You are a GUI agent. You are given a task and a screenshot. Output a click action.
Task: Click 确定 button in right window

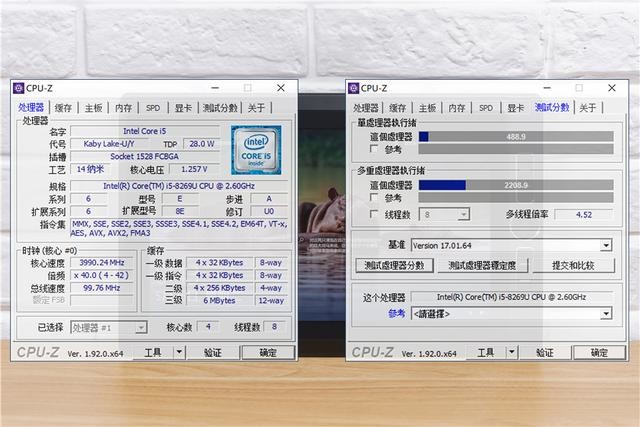click(x=600, y=352)
